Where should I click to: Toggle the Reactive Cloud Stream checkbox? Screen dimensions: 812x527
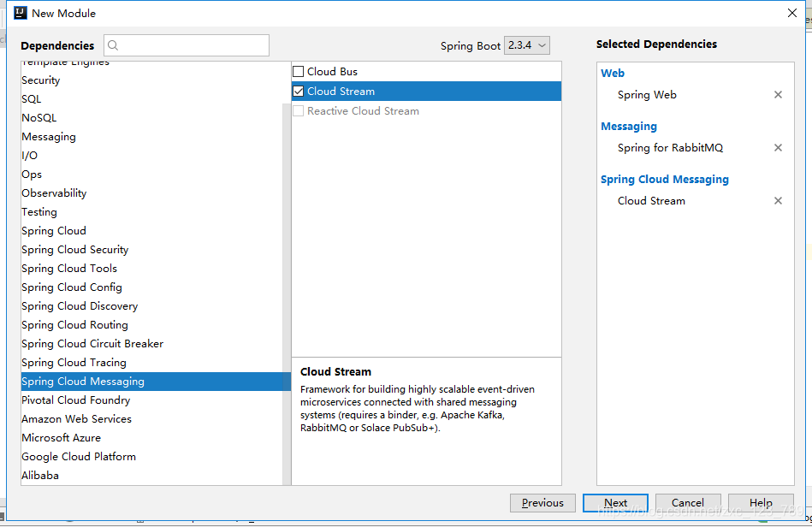[x=299, y=110]
